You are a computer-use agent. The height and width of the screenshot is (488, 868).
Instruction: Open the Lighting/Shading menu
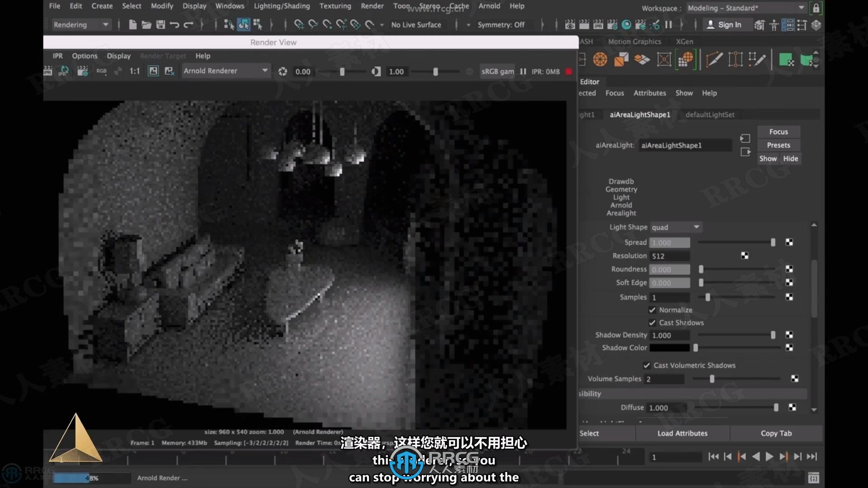(x=282, y=6)
